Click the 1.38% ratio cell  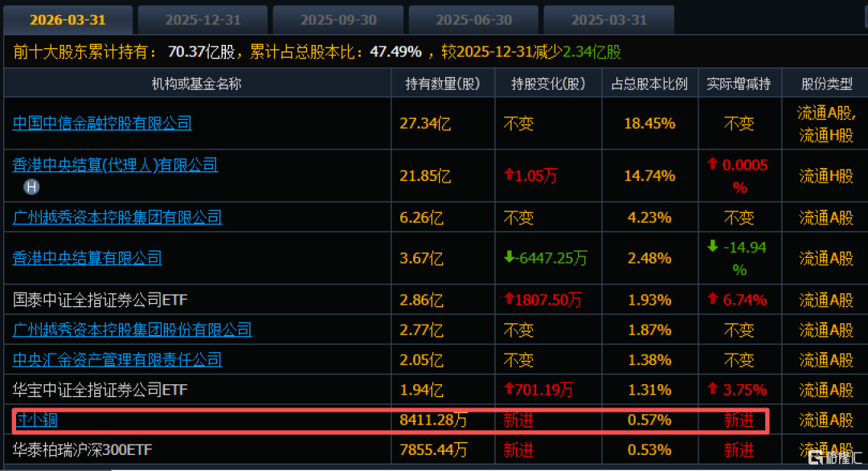tap(649, 360)
